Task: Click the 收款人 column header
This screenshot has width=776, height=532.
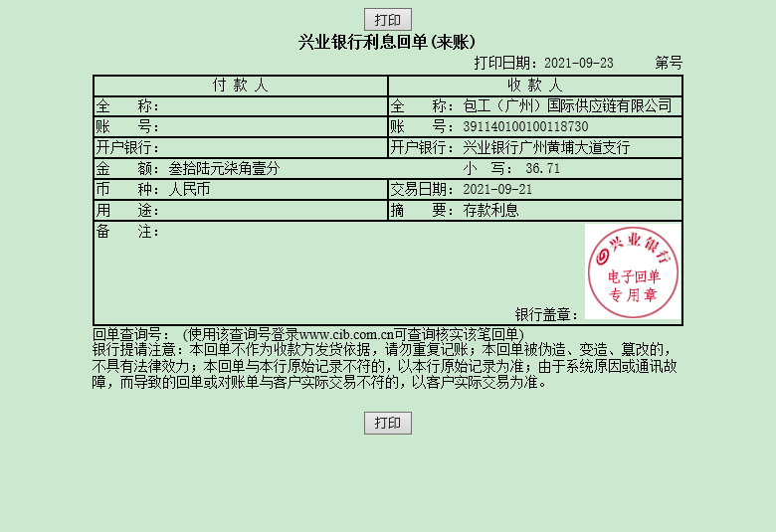Action: 535,86
